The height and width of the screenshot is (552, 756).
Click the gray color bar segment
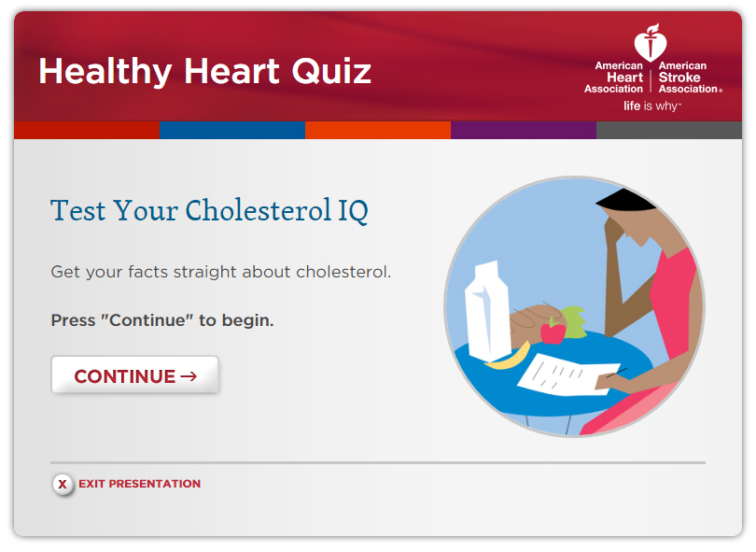(669, 130)
